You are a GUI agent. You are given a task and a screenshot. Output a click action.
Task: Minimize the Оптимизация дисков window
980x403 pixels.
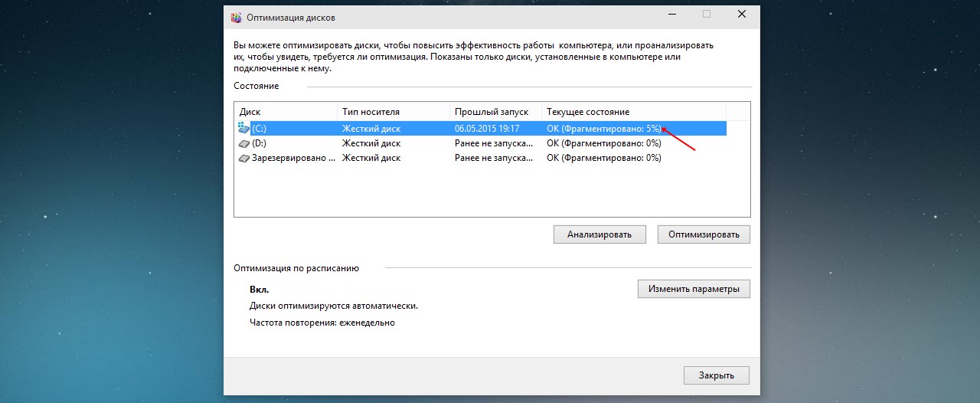click(x=671, y=15)
